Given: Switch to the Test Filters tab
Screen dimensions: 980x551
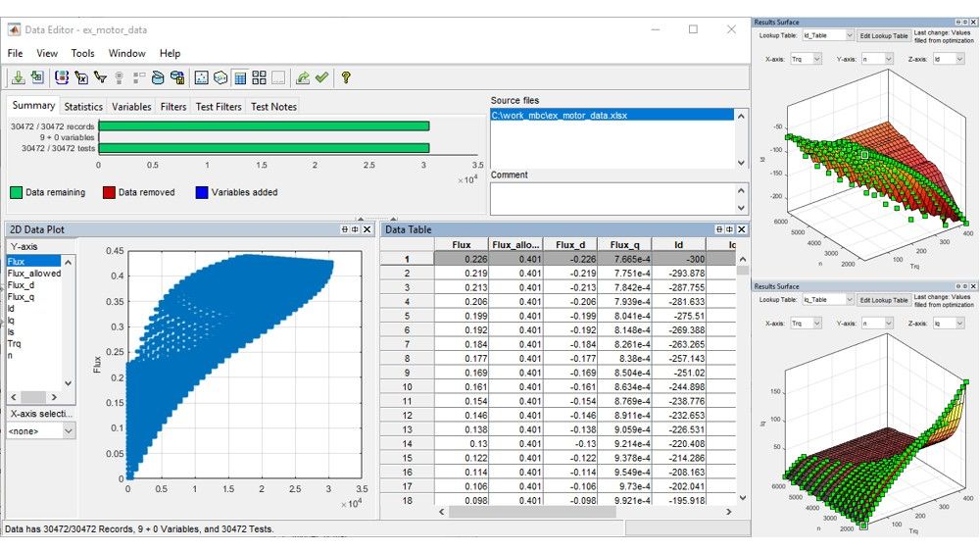Looking at the screenshot, I should point(219,107).
